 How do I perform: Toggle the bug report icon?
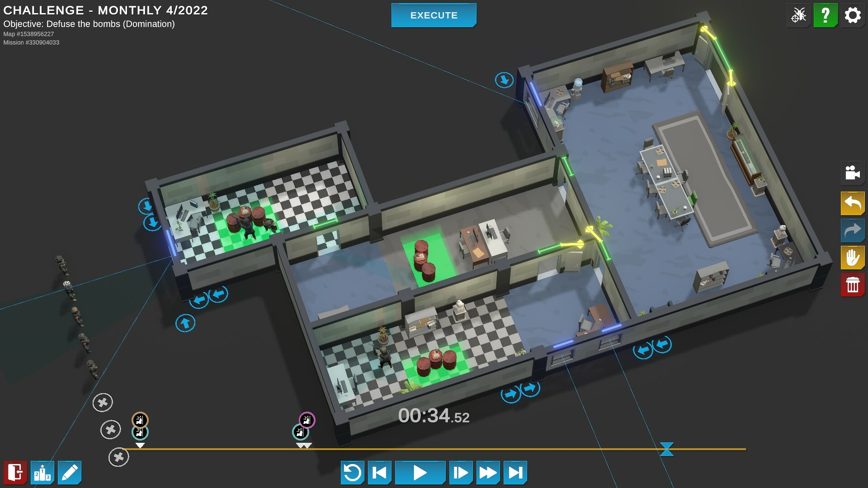pos(798,15)
